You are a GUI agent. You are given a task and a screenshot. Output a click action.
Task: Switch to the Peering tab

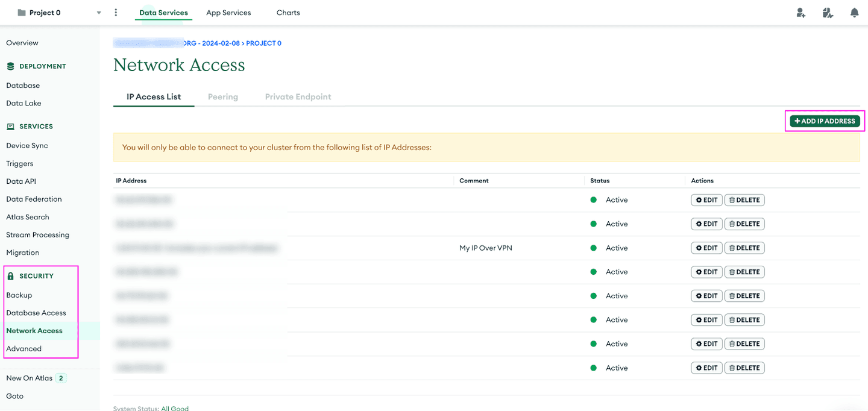pos(223,96)
